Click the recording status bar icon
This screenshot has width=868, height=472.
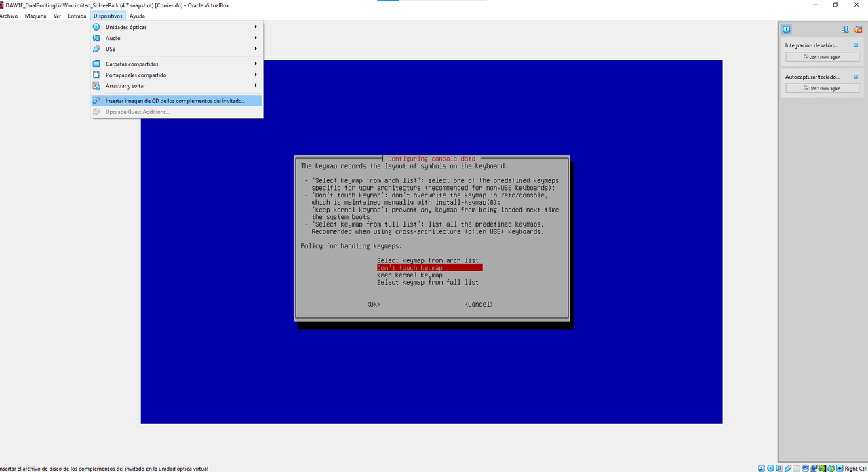coord(814,468)
